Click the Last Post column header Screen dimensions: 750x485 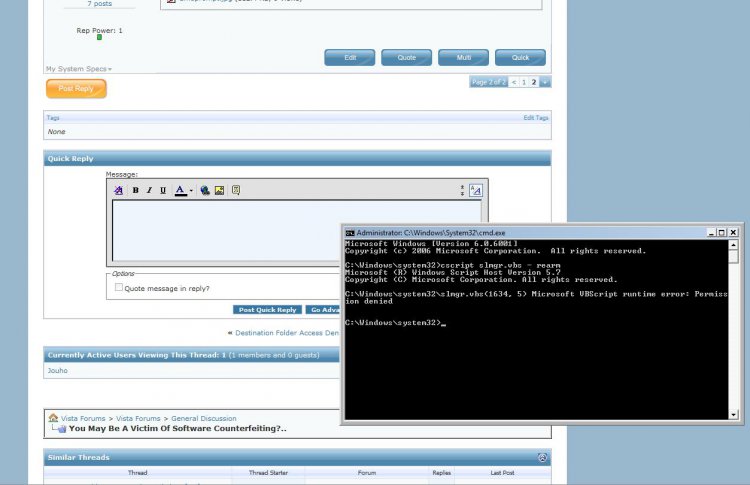pyautogui.click(x=502, y=473)
